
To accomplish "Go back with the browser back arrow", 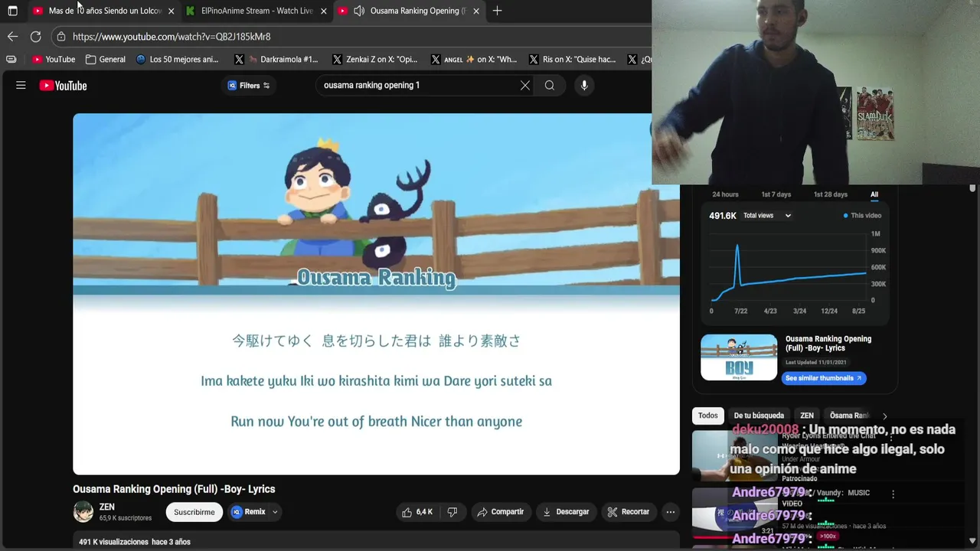I will 12,36.
